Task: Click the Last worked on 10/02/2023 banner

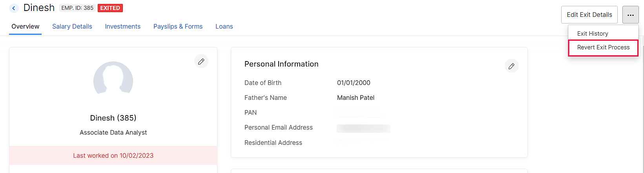Action: 113,155
